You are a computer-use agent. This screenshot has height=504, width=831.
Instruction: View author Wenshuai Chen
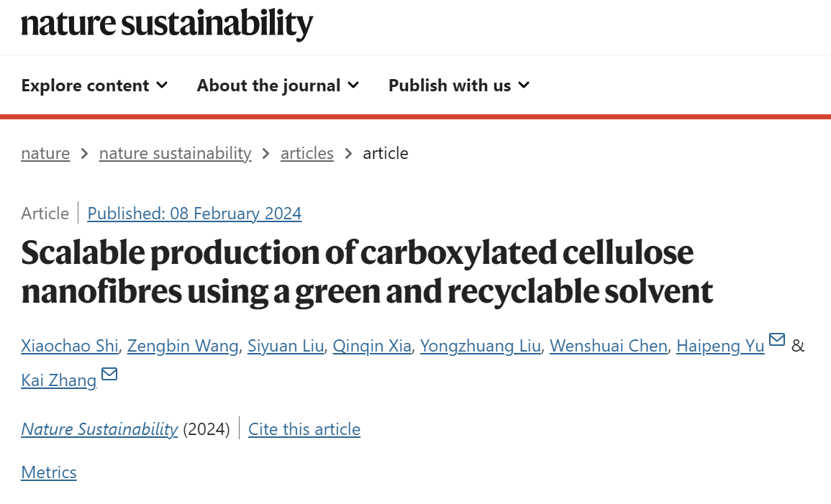[x=609, y=346]
